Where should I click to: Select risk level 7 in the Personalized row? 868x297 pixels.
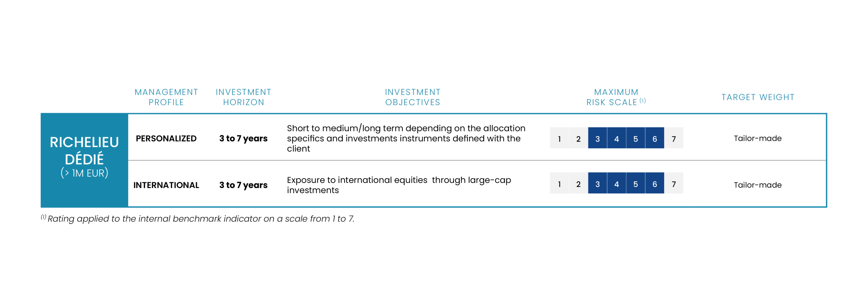[674, 138]
